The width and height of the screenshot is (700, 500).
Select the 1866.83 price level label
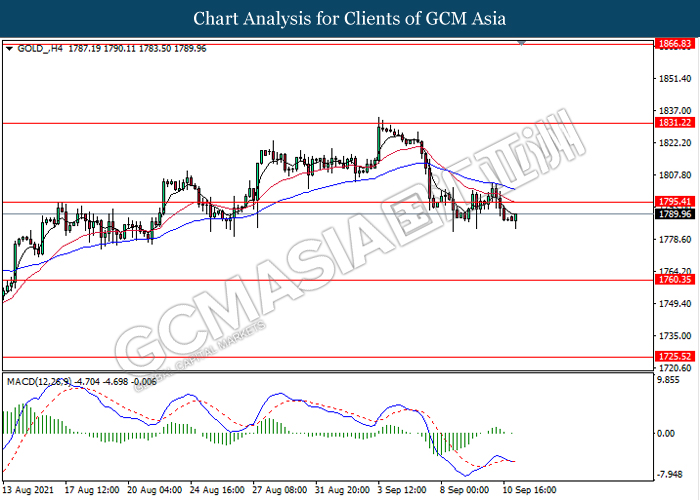pyautogui.click(x=675, y=44)
